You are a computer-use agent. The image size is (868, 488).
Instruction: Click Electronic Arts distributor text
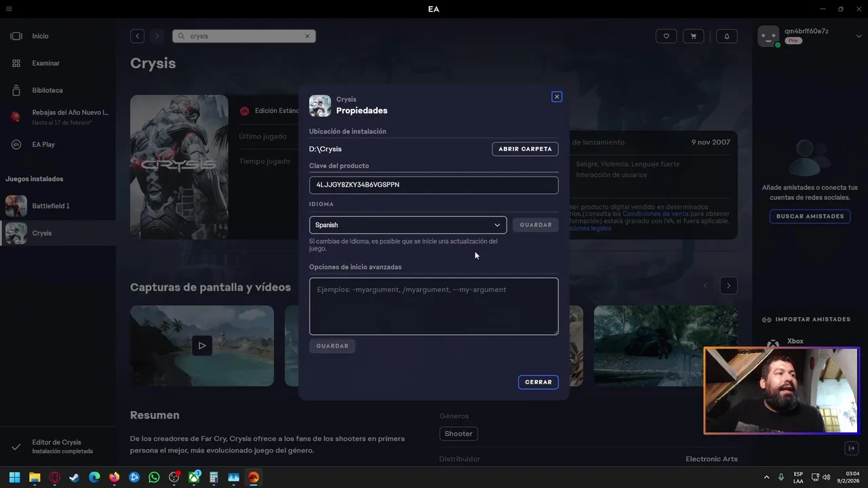click(711, 459)
